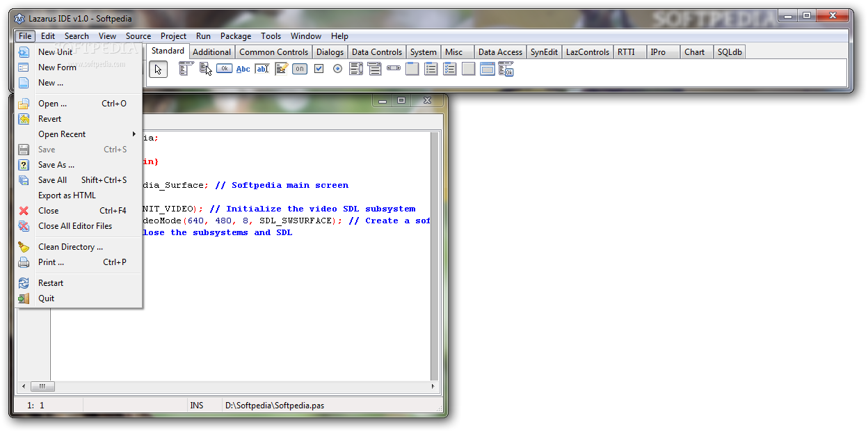Click the Quit door icon
This screenshot has height=432, width=868.
(x=24, y=298)
